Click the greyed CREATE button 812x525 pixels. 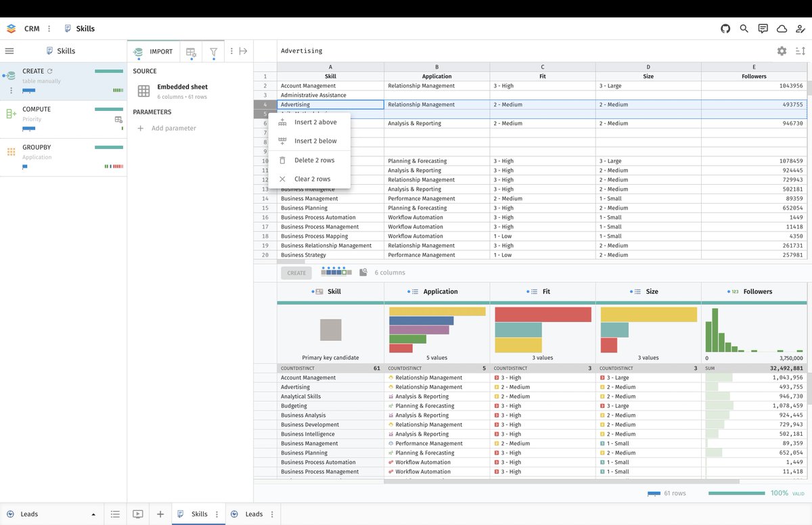[296, 273]
